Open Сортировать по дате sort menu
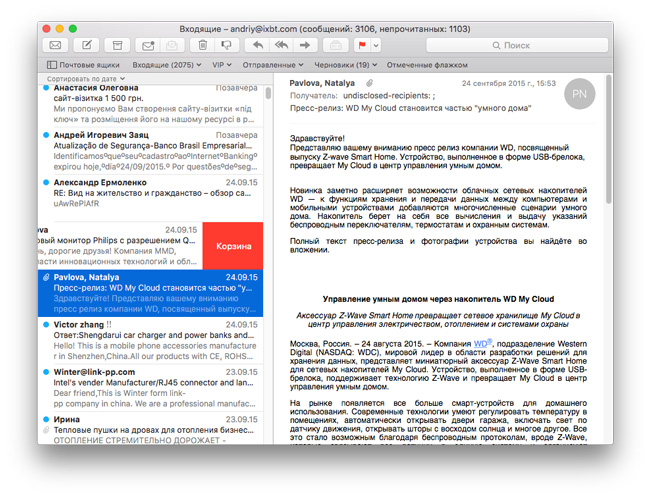 point(86,79)
